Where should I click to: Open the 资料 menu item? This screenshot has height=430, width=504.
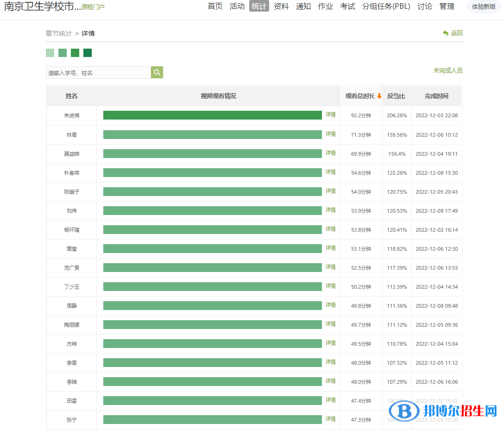(x=281, y=6)
